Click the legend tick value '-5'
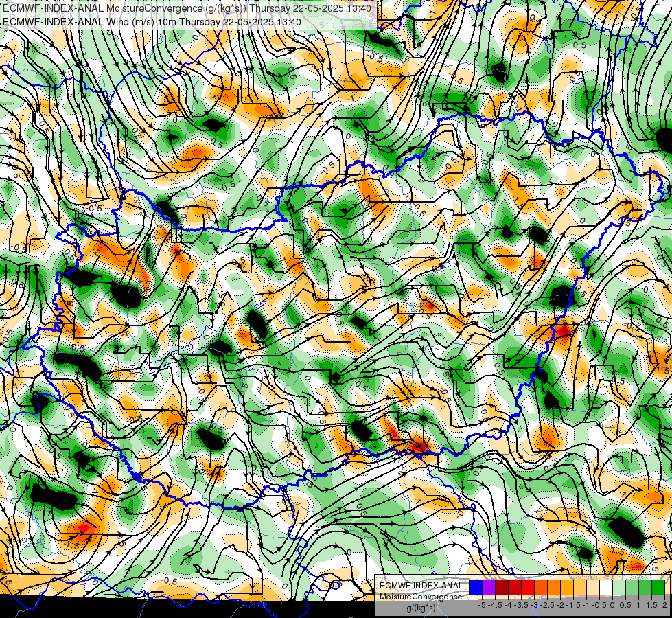This screenshot has height=618, width=672. tap(482, 605)
